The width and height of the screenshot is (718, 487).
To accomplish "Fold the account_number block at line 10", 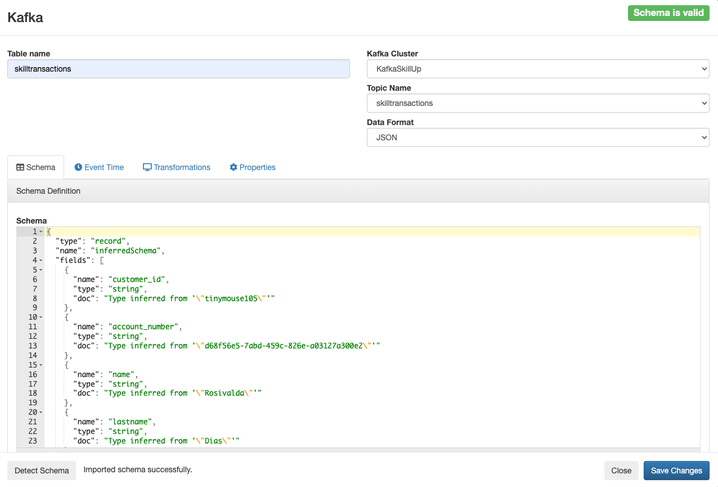I will click(41, 318).
